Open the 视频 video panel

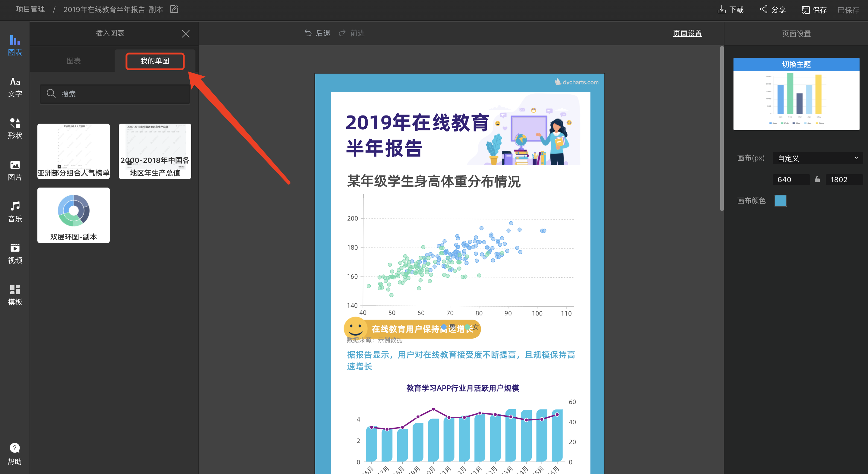point(15,254)
